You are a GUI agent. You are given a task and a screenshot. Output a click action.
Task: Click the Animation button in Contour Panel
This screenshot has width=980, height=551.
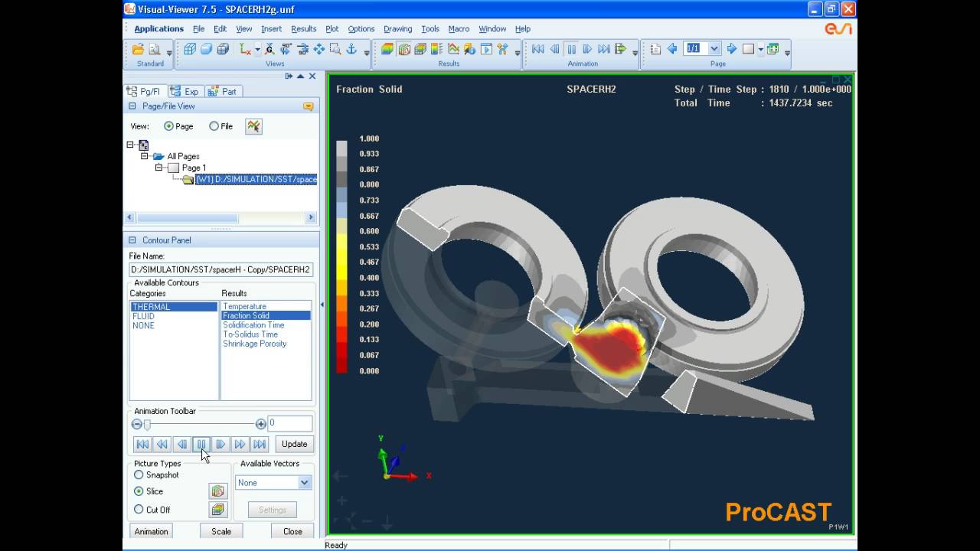point(152,531)
